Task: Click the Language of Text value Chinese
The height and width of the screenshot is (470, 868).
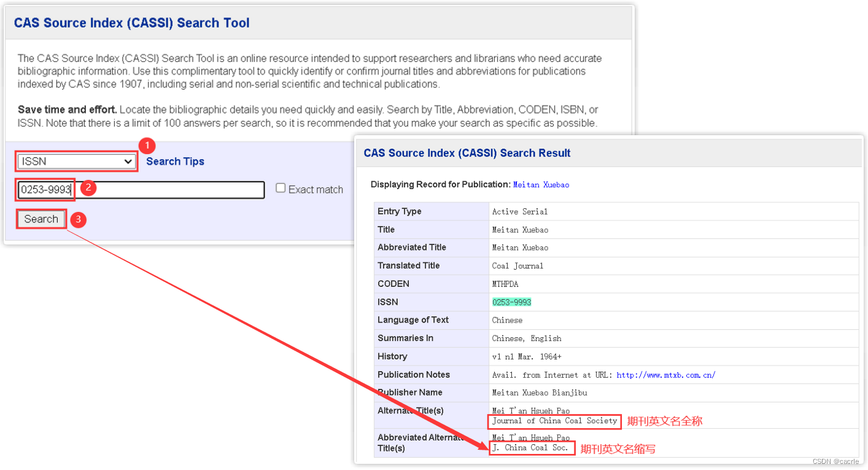Action: [x=507, y=320]
